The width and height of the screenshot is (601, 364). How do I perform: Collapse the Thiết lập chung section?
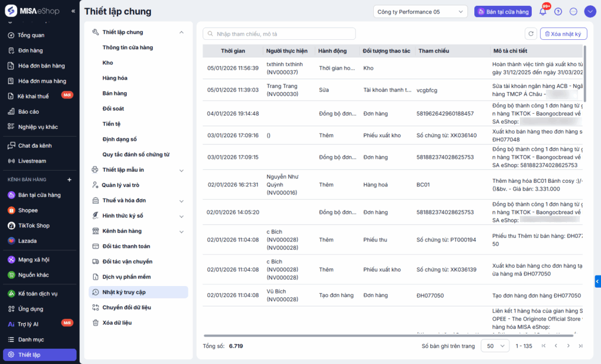(x=181, y=32)
